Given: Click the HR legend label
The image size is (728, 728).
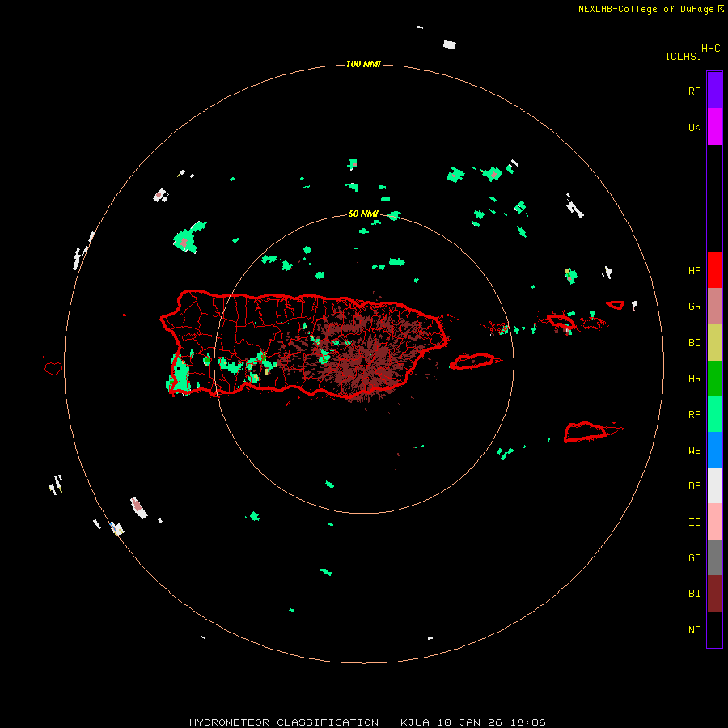Looking at the screenshot, I should (x=694, y=378).
